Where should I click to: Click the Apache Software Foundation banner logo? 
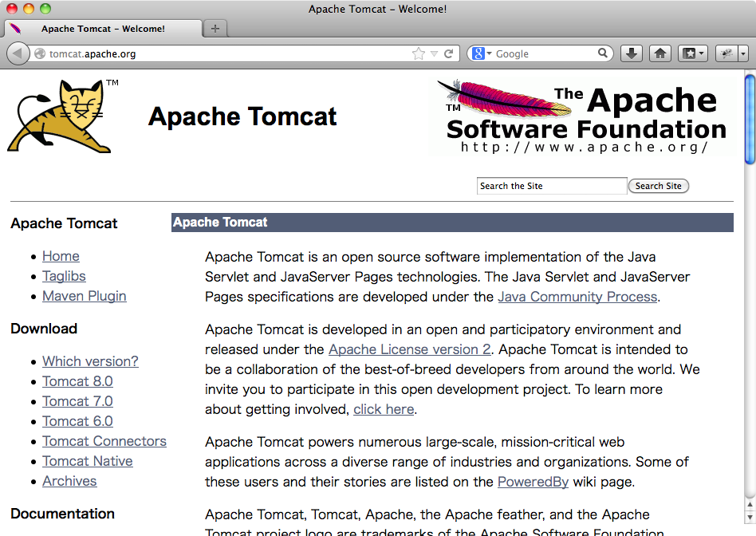tap(582, 116)
